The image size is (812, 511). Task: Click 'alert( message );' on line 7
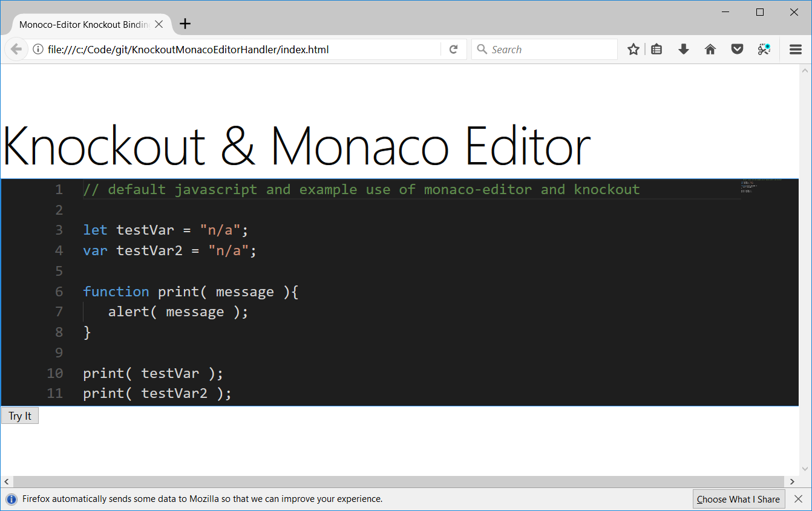pos(178,312)
